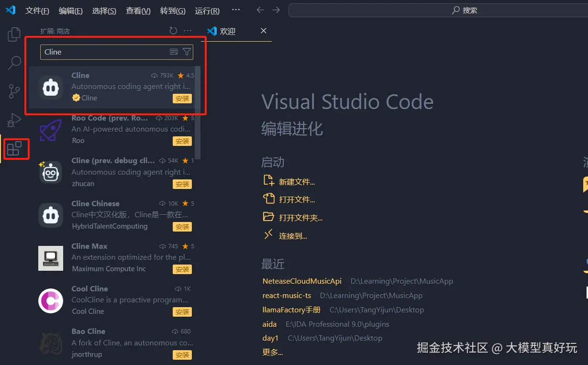Navigate back with the left arrow
Viewport: 588px width, 365px height.
coord(260,10)
